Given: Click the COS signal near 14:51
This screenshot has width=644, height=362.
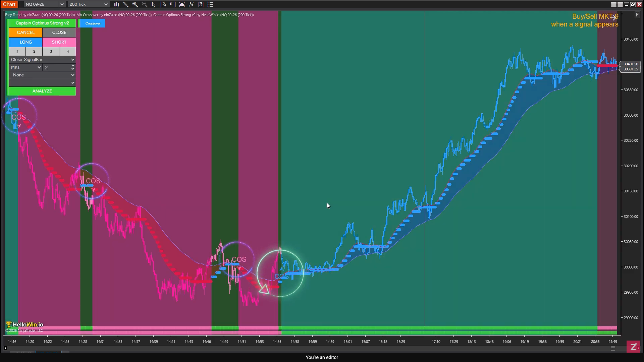Looking at the screenshot, I should pos(239,259).
